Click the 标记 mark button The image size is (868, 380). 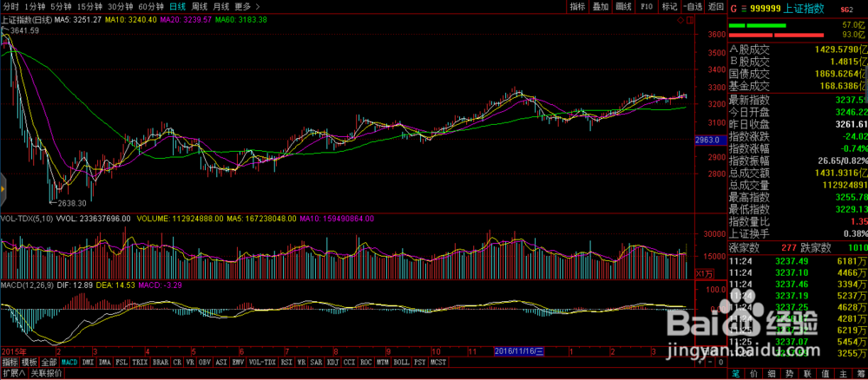(669, 7)
